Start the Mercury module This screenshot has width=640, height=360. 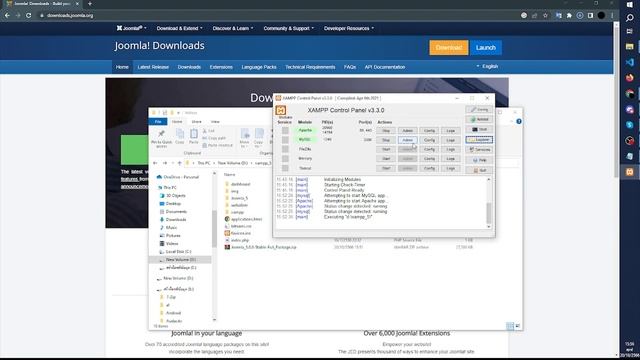386,159
